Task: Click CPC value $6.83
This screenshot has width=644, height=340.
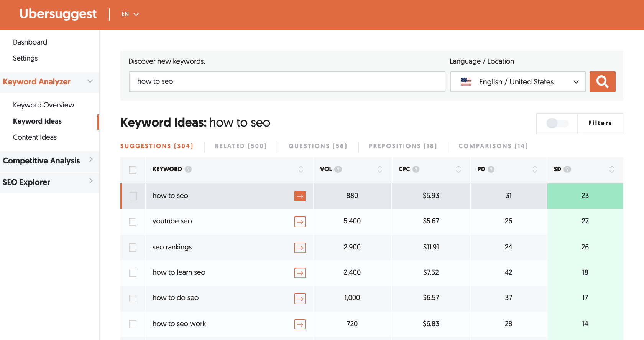Action: coord(431,324)
